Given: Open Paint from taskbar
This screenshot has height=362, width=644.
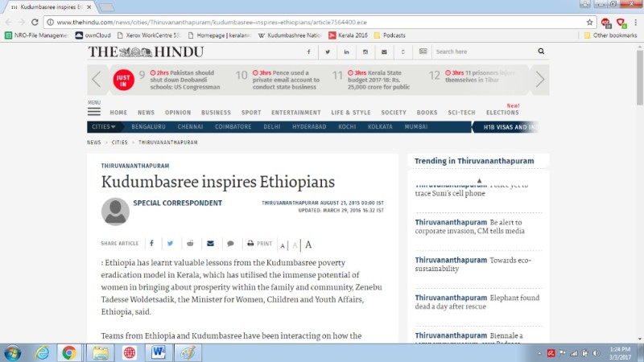Looking at the screenshot, I should pyautogui.click(x=188, y=353).
